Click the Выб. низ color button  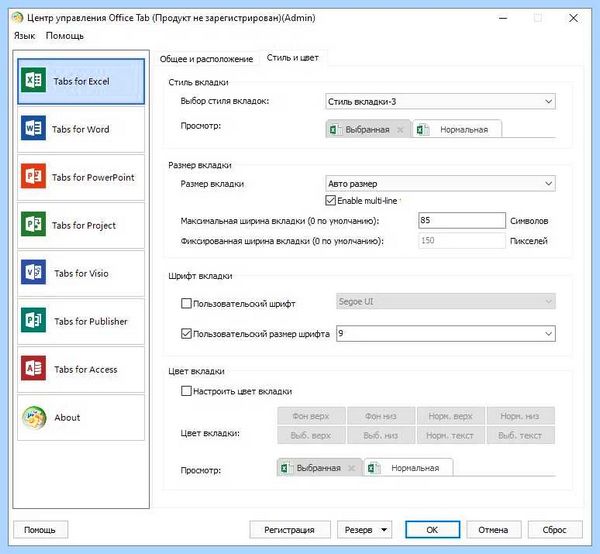point(381,435)
